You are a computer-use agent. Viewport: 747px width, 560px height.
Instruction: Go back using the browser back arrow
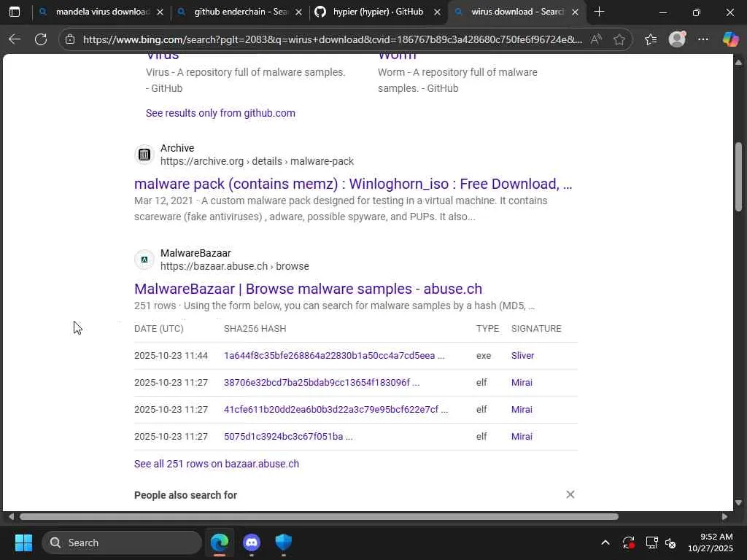[x=15, y=39]
